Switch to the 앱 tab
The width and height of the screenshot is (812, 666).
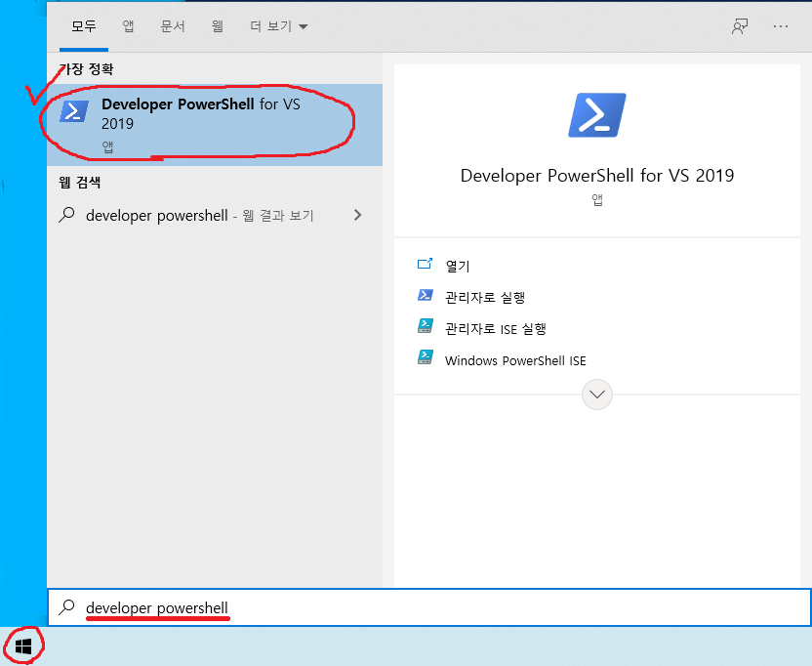(128, 26)
